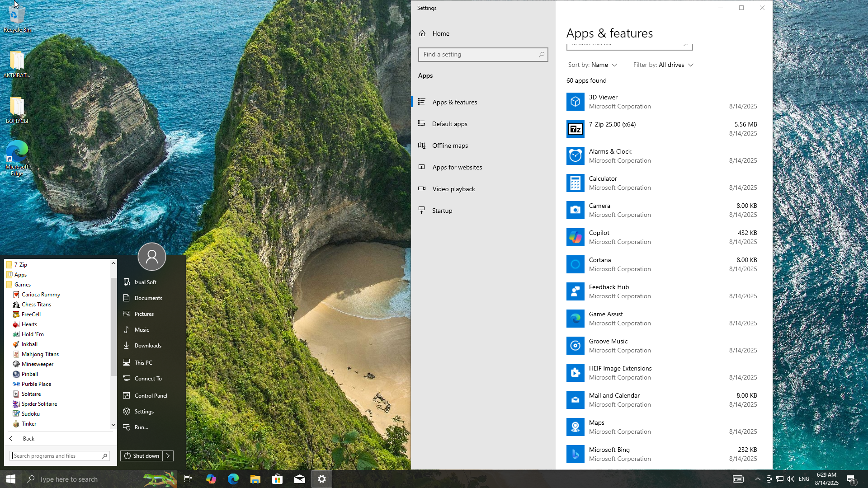
Task: Open Control Panel from start menu
Action: tap(151, 396)
